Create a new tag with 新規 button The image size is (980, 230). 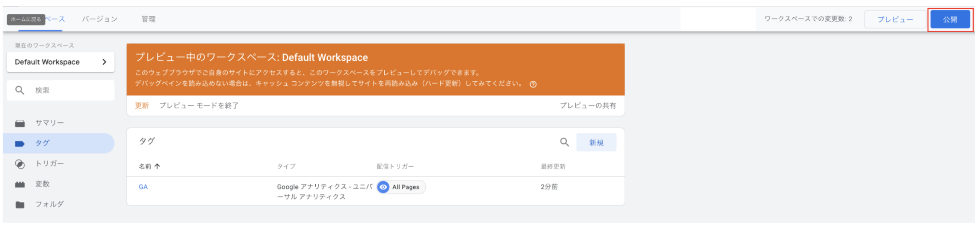596,143
